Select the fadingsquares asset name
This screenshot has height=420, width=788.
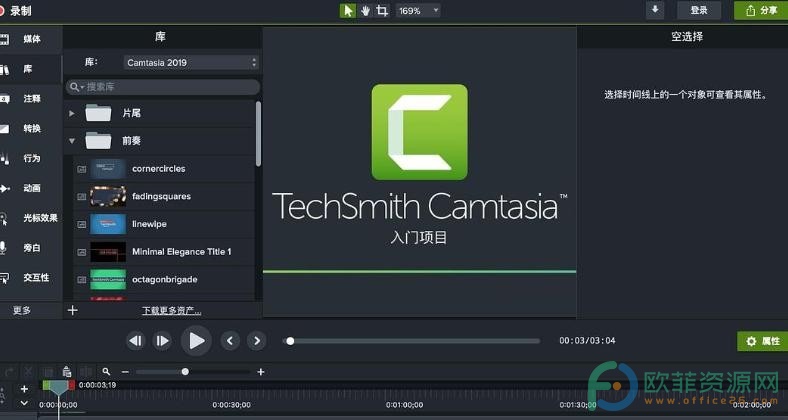click(161, 196)
